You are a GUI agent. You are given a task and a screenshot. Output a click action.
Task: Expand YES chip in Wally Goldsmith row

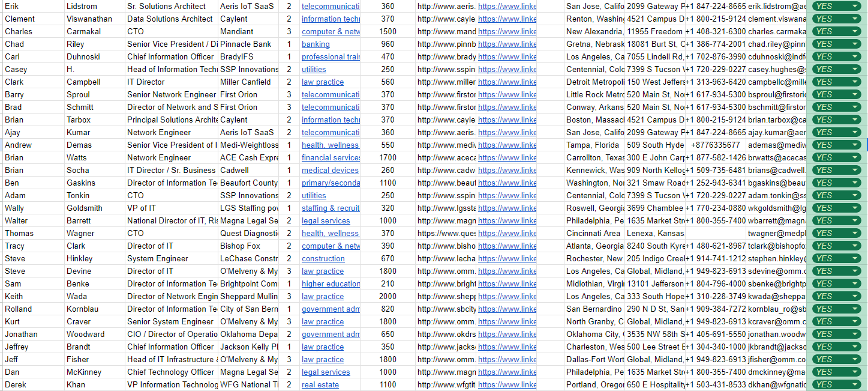pos(855,208)
